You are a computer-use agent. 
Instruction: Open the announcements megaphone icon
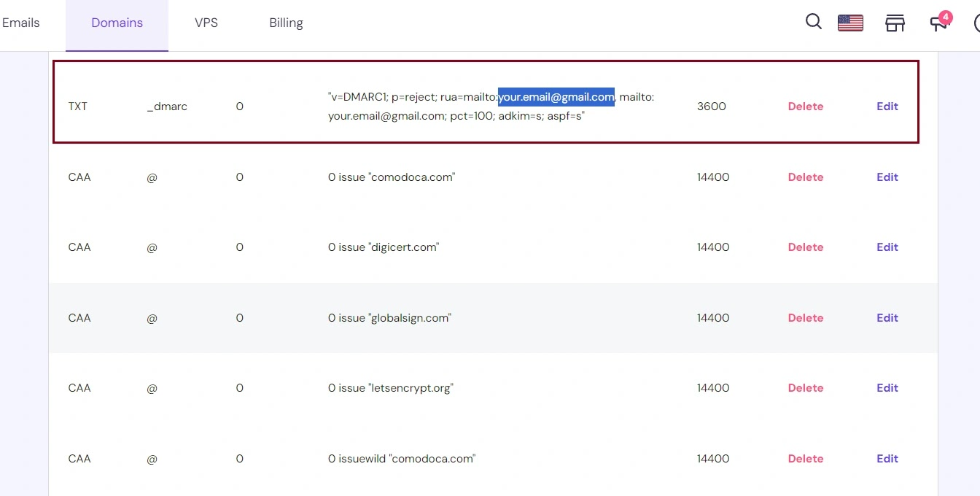(938, 23)
